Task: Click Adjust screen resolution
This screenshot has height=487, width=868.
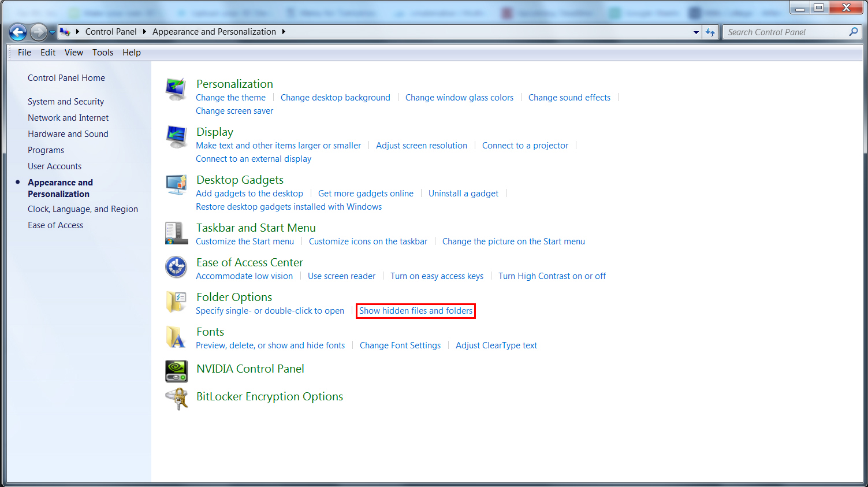Action: click(x=422, y=146)
